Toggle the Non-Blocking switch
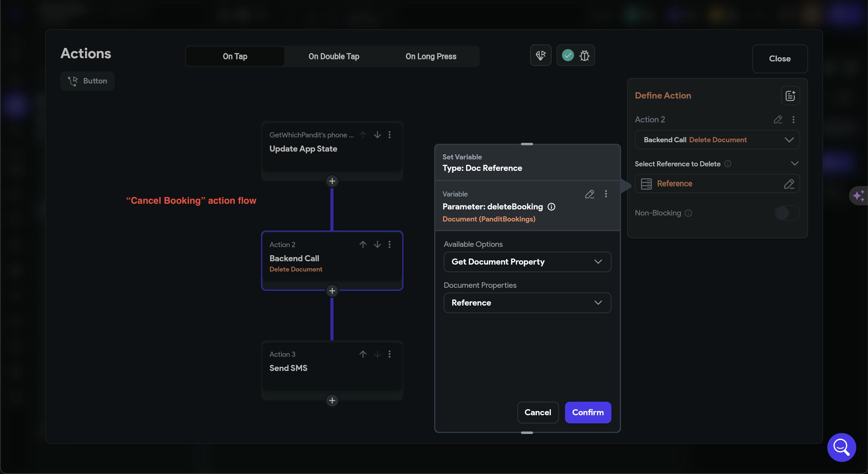The width and height of the screenshot is (868, 474). click(x=787, y=213)
